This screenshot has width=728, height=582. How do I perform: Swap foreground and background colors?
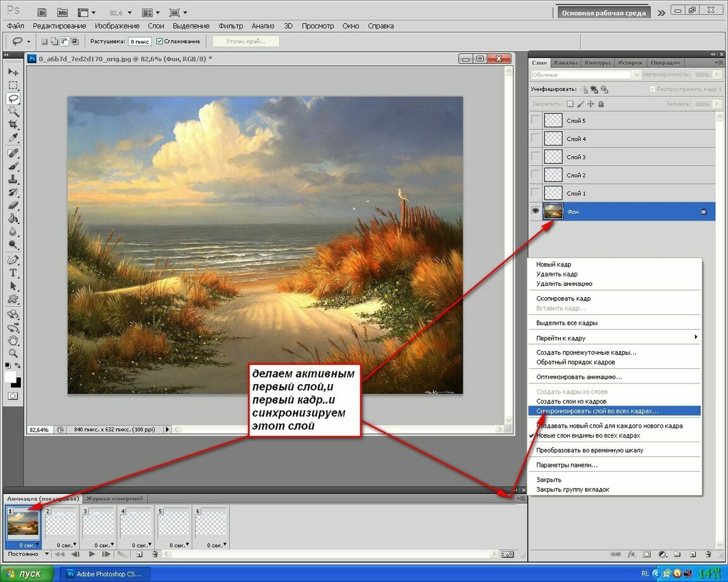pyautogui.click(x=18, y=366)
